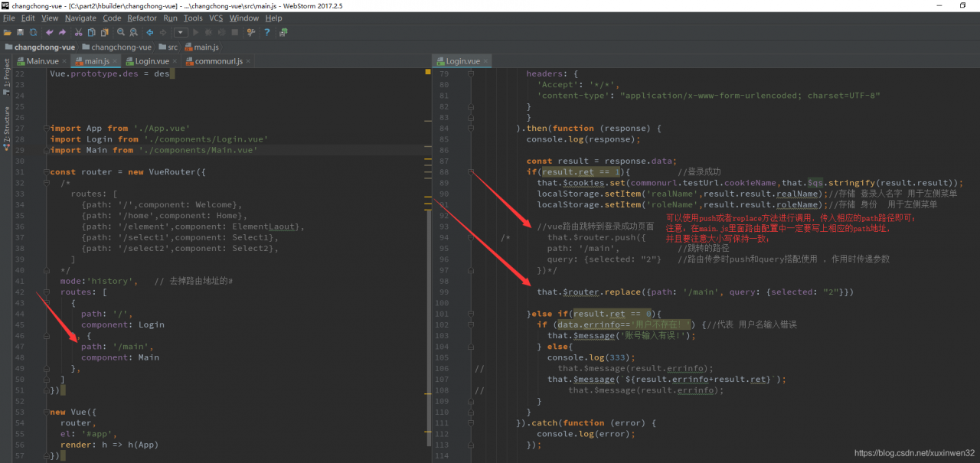Fold the import section at line 27
Image resolution: width=980 pixels, height=463 pixels.
[x=44, y=129]
